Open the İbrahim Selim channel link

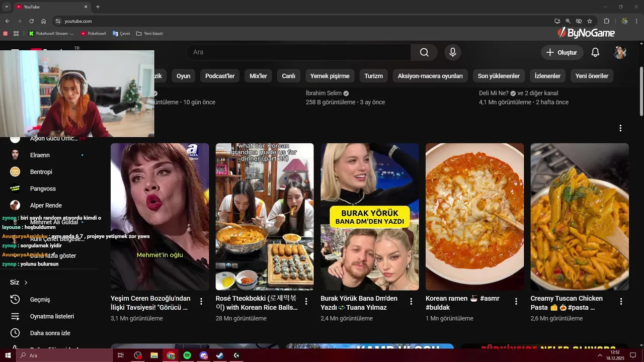(x=324, y=93)
